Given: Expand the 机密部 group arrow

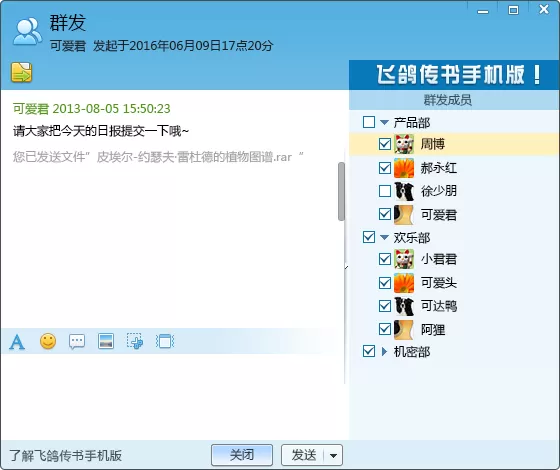Looking at the screenshot, I should pos(384,352).
